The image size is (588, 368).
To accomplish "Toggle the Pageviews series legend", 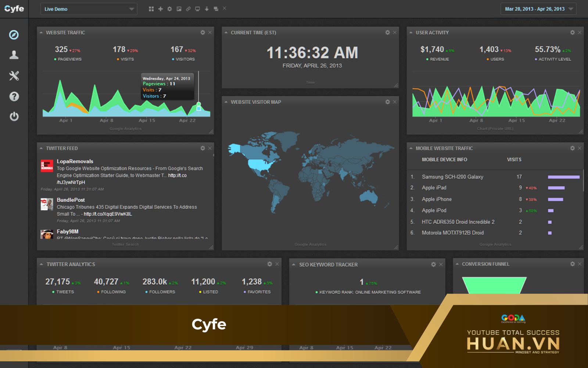I will [68, 59].
